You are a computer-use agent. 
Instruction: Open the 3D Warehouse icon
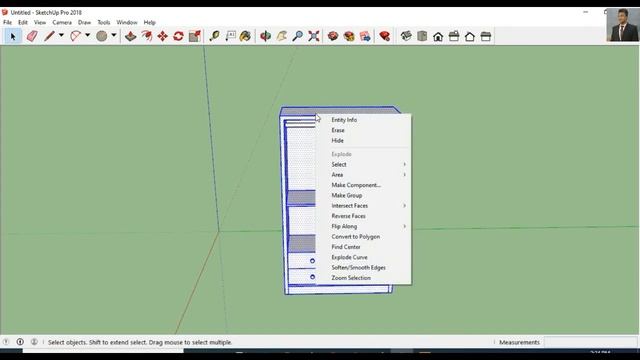tap(333, 36)
